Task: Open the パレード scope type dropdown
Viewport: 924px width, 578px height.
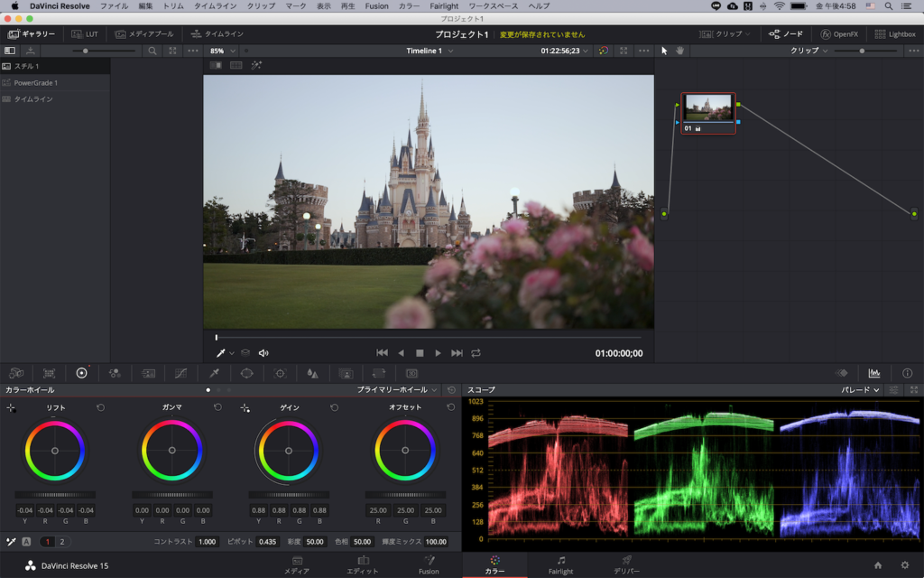Action: tap(861, 390)
